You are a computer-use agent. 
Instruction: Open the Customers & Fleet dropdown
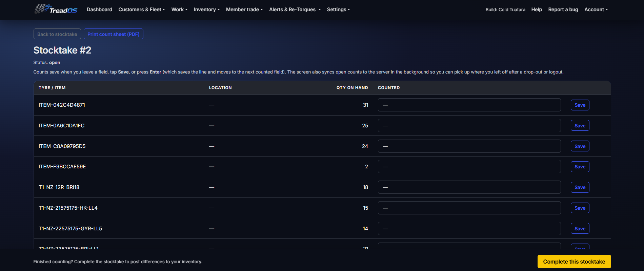click(x=142, y=9)
